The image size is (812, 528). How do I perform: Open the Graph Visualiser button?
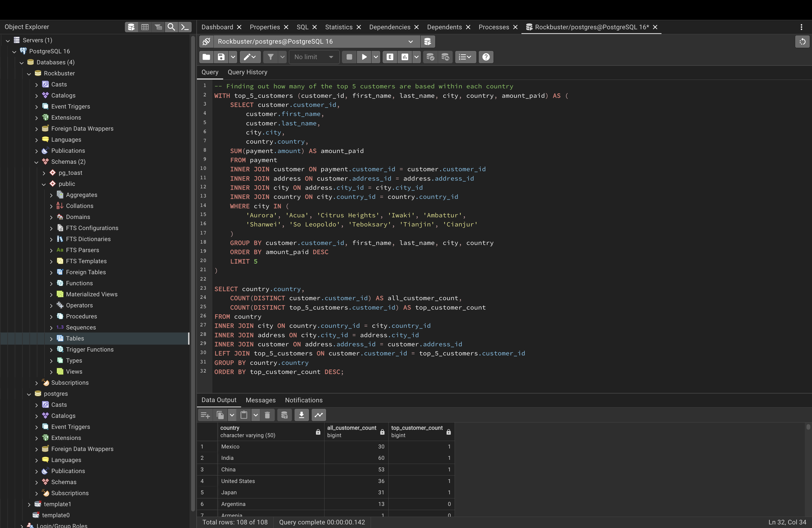pos(318,415)
